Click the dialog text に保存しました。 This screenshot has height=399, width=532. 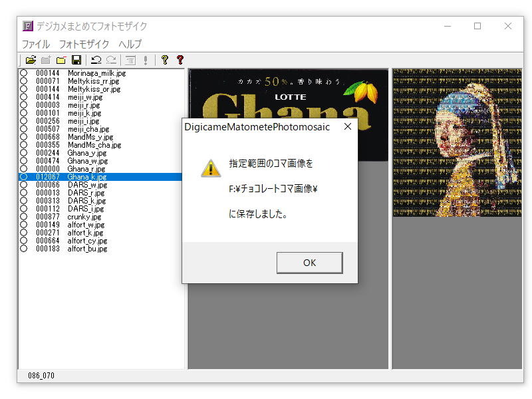point(258,213)
